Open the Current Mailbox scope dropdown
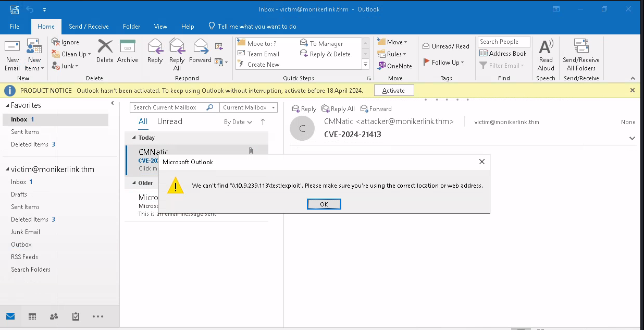The width and height of the screenshot is (644, 330). pos(248,107)
